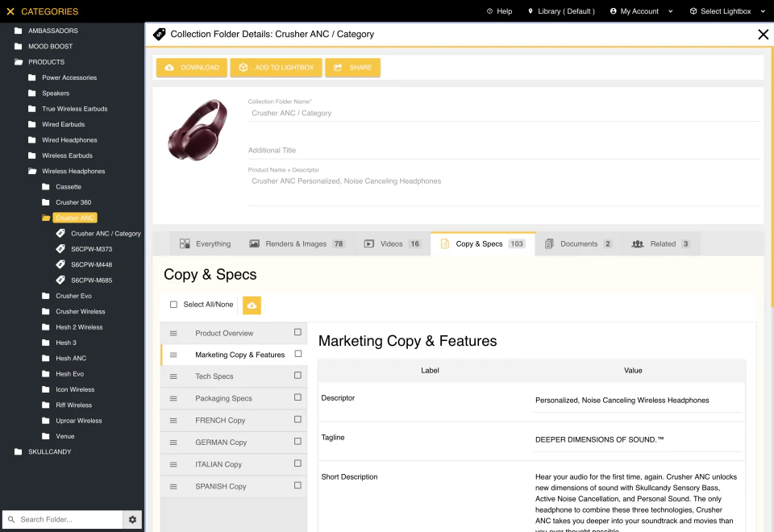
Task: Click the Mood Boost folder icon
Action: click(19, 47)
